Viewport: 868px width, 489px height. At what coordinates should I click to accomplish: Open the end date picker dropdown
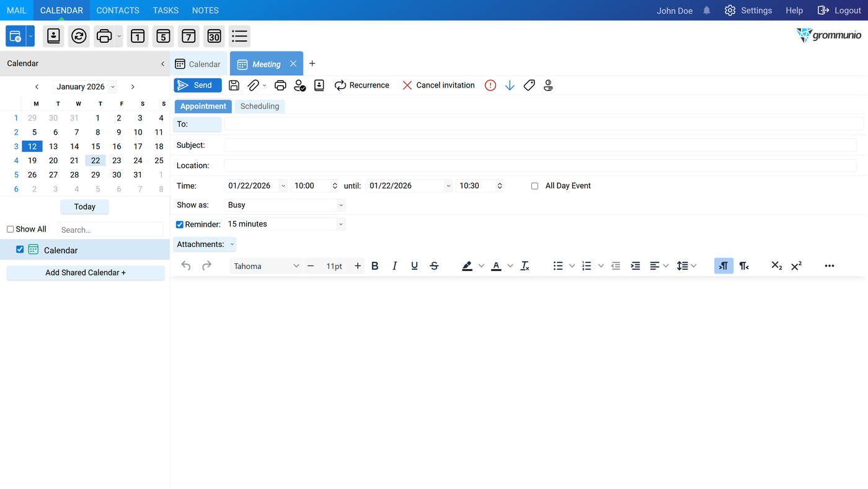click(x=448, y=186)
